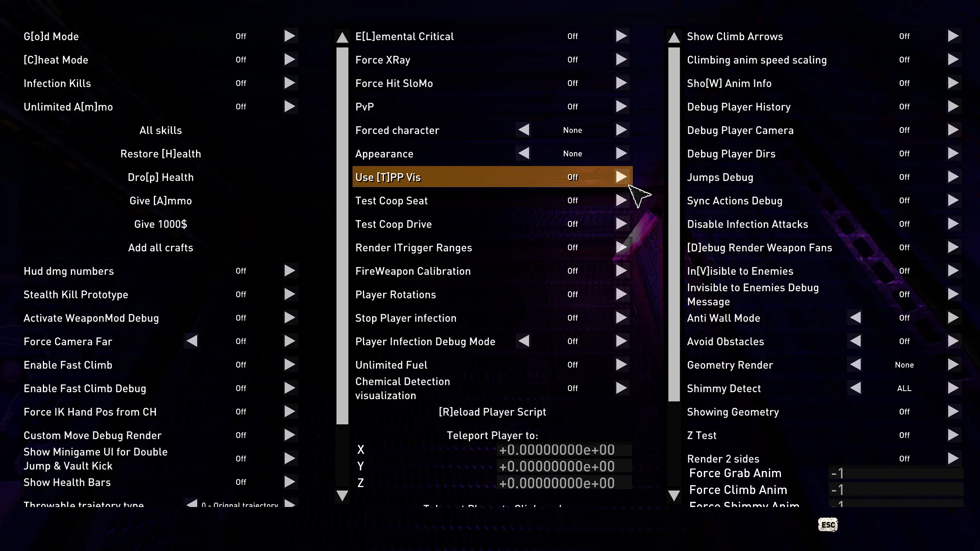Viewport: 980px width, 551px height.
Task: Select All skills menu item
Action: pos(161,130)
